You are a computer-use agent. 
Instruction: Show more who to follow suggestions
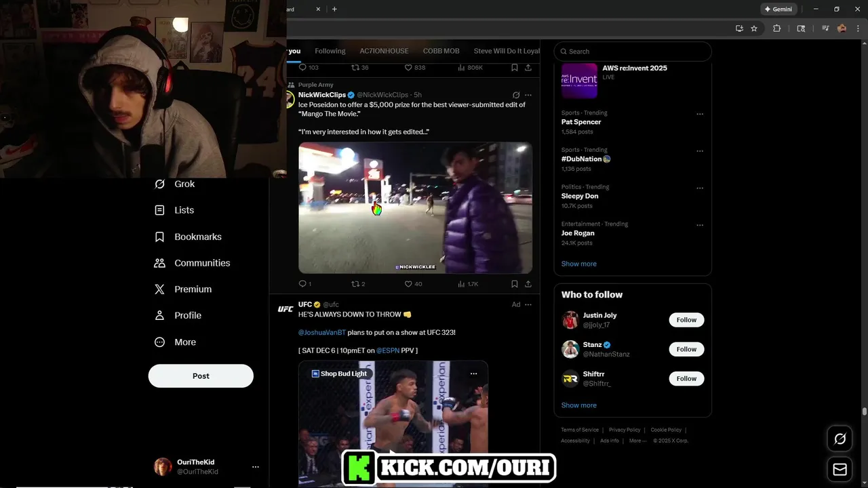pos(579,405)
